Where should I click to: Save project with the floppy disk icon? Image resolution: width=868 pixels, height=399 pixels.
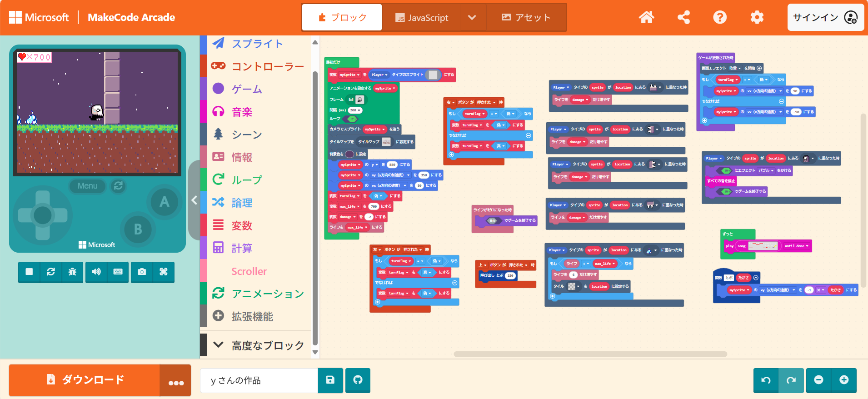coord(330,380)
